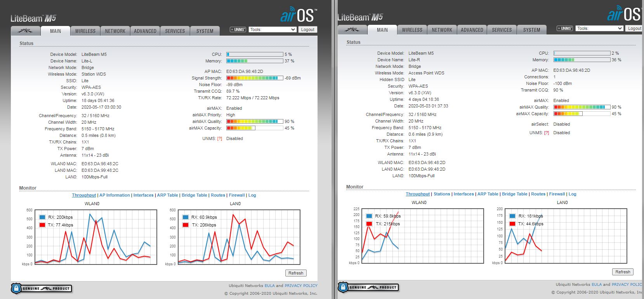Open the Stations monitor link

pos(442,194)
